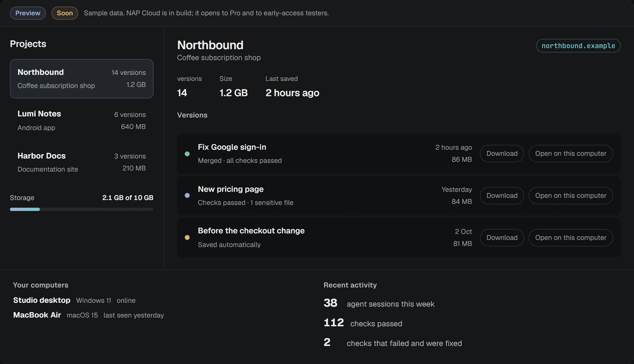
Task: Click the 'last seen yesterday' status
Action: coord(134,315)
